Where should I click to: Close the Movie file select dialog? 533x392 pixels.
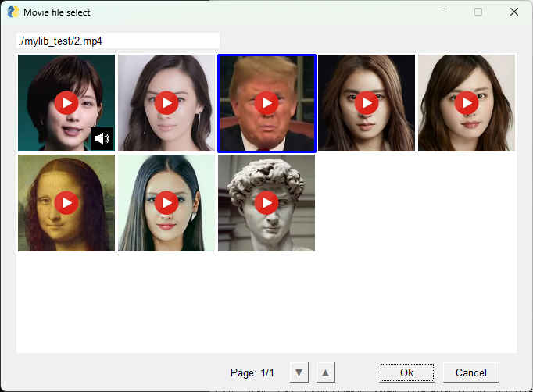[x=513, y=12]
